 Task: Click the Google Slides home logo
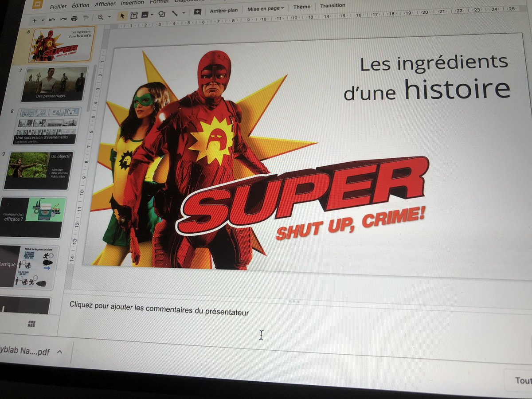point(37,4)
